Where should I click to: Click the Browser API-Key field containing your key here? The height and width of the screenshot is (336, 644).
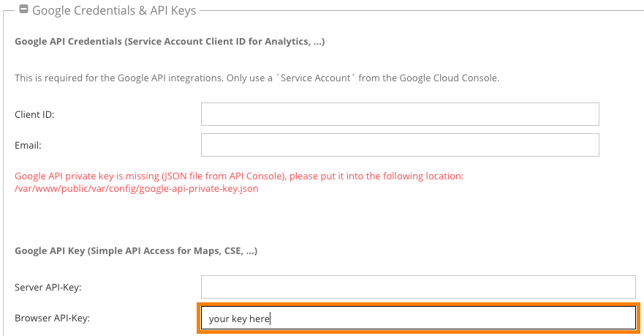coord(418,318)
